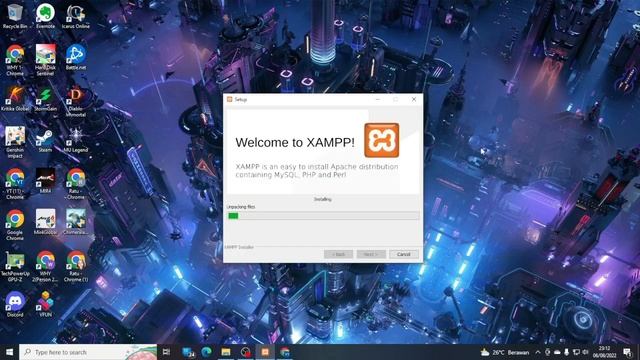Select the Genshin Impact desktop icon
This screenshot has width=640, height=360.
tap(15, 142)
